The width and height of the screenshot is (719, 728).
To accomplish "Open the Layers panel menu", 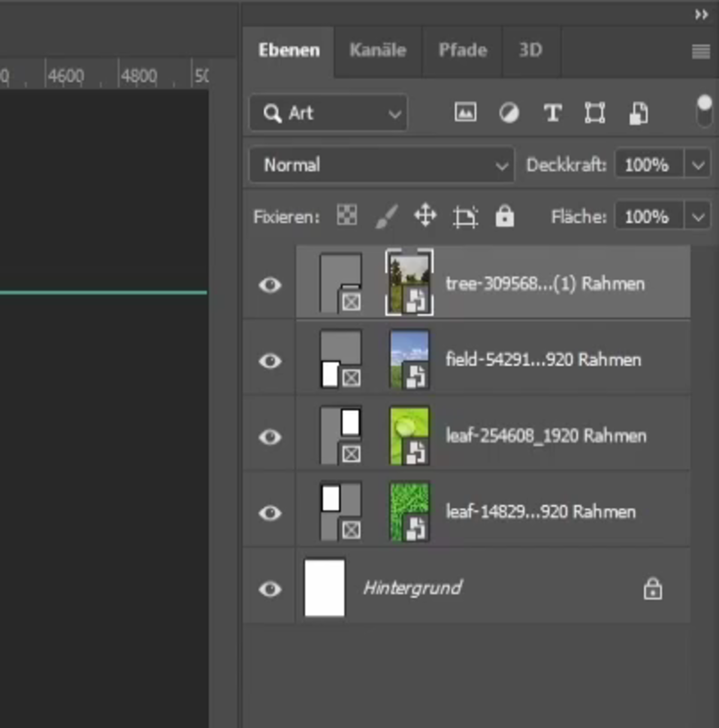I will (x=700, y=51).
